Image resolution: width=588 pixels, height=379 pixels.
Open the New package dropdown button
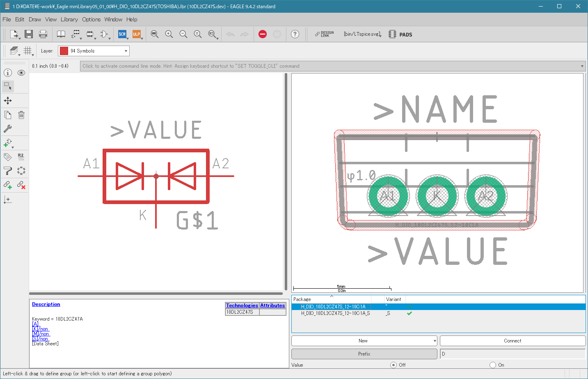click(x=364, y=341)
